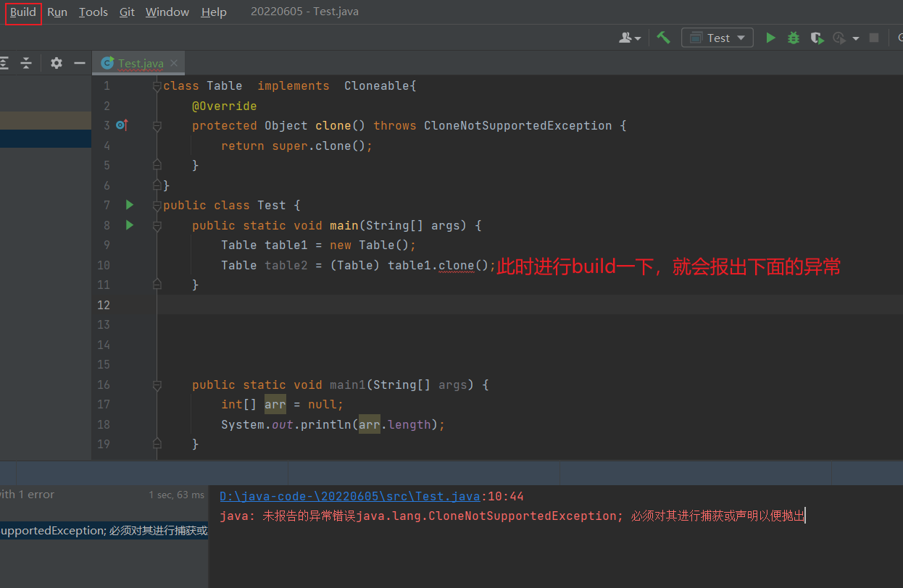Open the Window menu
Screen dimensions: 903x588
167,12
